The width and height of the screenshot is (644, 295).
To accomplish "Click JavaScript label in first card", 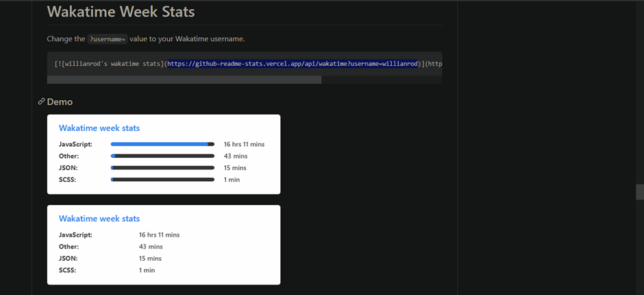I will point(75,145).
